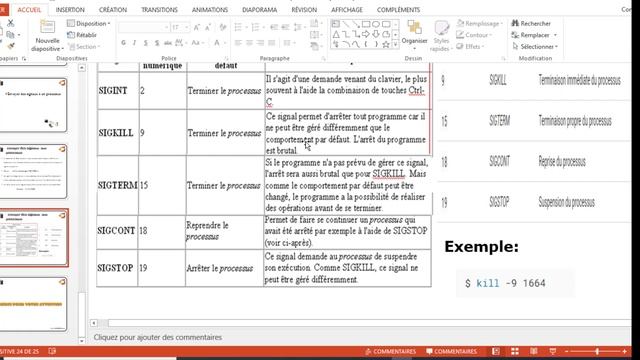The image size is (640, 360).
Task: Expand the shapes gallery More arrow
Action: click(x=395, y=45)
